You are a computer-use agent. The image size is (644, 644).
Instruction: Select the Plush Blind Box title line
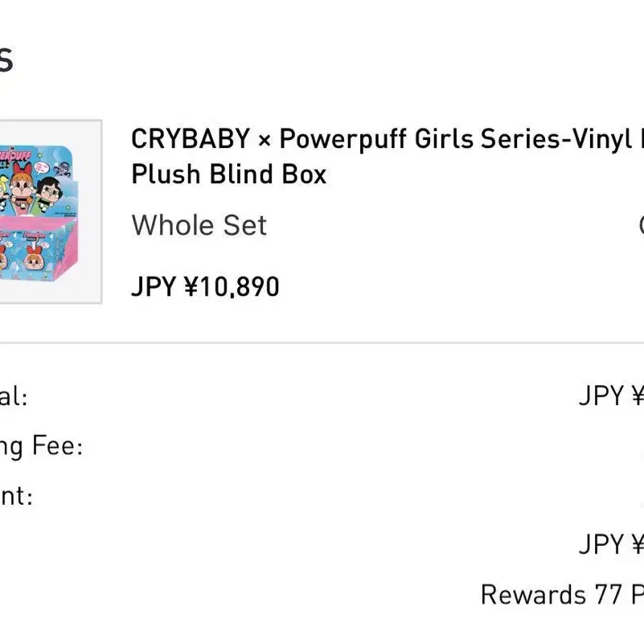(229, 174)
